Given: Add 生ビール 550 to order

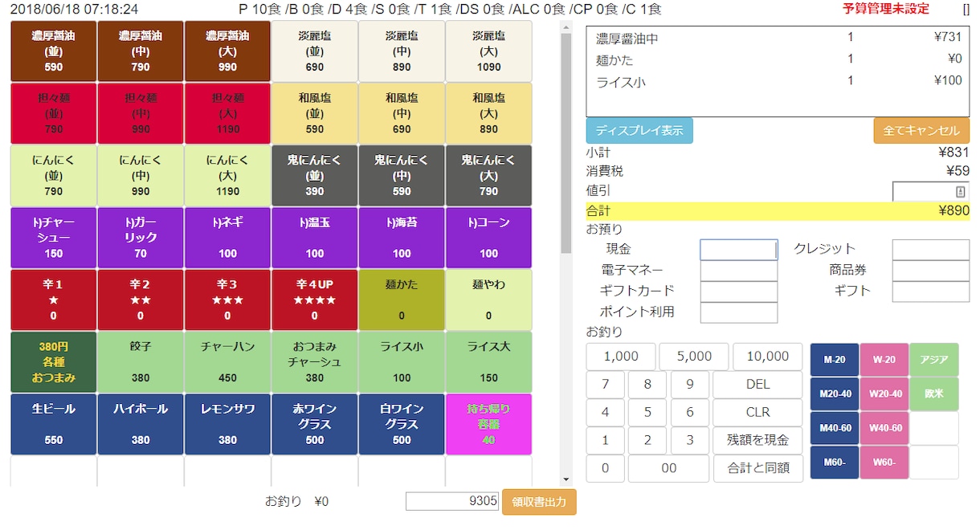Looking at the screenshot, I should coord(54,424).
